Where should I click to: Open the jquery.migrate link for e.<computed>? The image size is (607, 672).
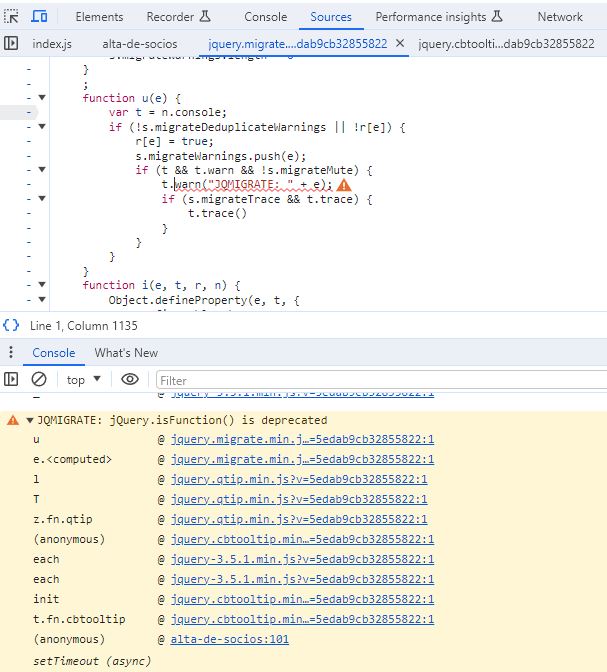pos(302,459)
